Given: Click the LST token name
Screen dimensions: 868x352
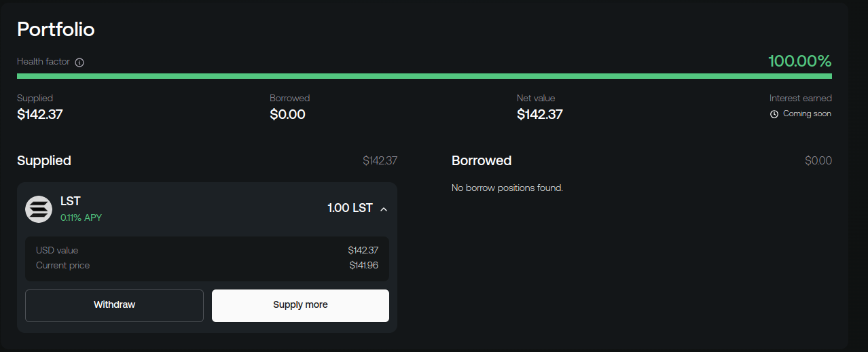Looking at the screenshot, I should coord(71,201).
